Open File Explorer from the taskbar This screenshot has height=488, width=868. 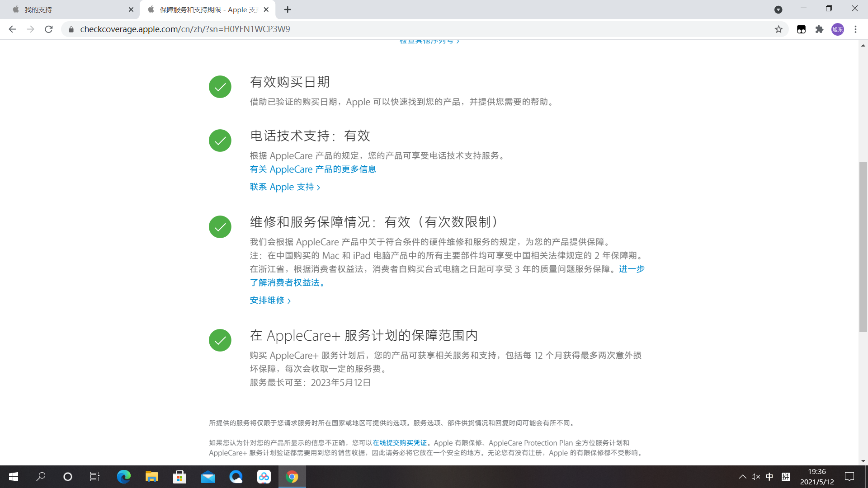click(x=151, y=477)
